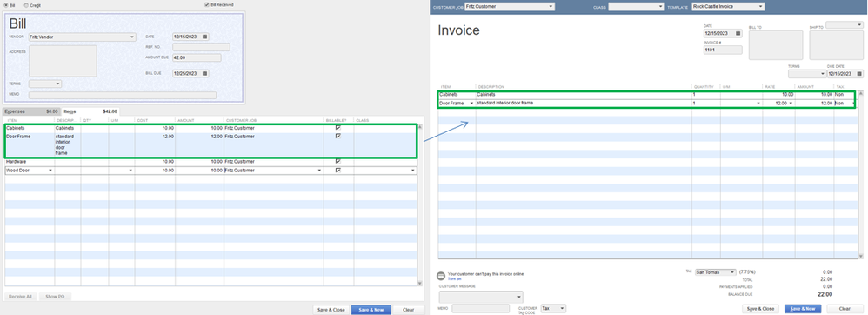The height and width of the screenshot is (315, 868).
Task: Click the Bill To box on Invoice
Action: pos(776,45)
